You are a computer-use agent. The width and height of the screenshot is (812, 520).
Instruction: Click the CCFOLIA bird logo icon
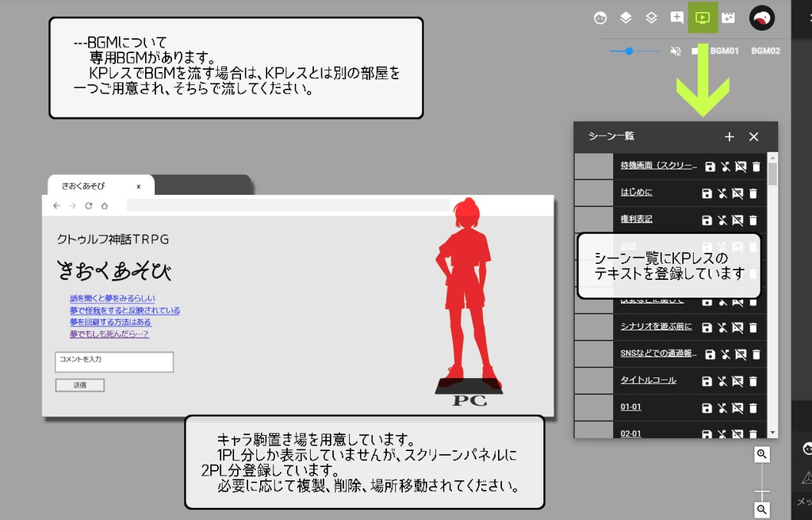(760, 17)
